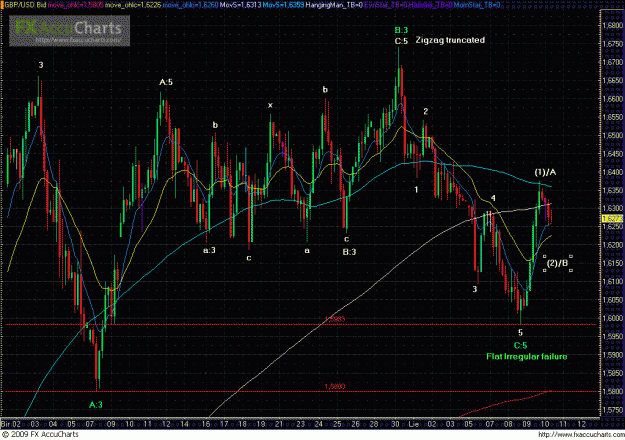
Task: Select the A:5 wave label
Action: coord(166,82)
